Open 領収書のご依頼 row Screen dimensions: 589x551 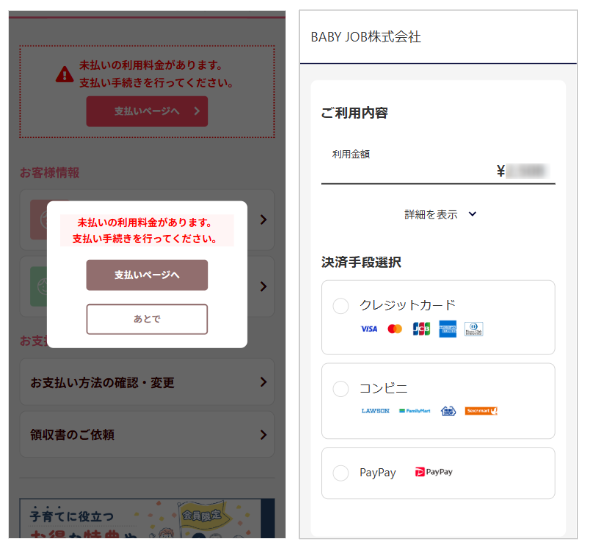coord(147,435)
